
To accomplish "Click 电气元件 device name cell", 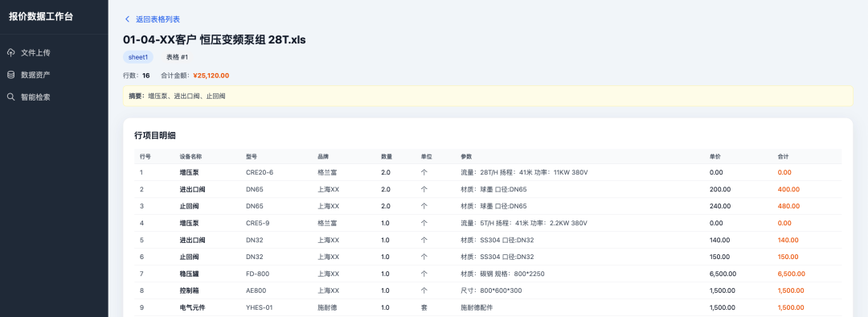I will pos(192,307).
